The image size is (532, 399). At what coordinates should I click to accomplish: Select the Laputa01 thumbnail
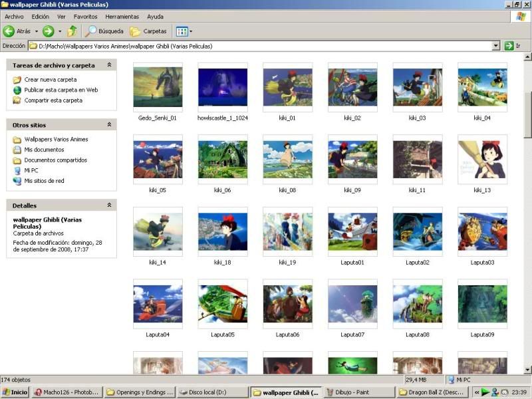(x=352, y=231)
